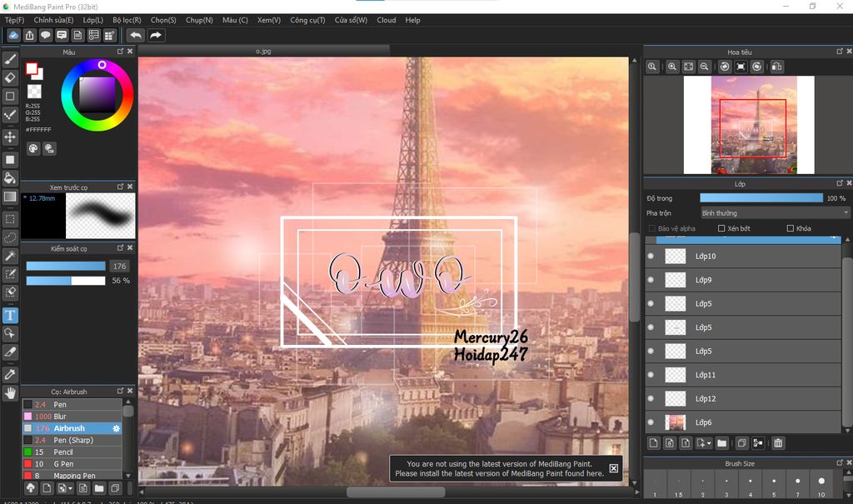
Task: Duplicate layer icon in layer panel
Action: pyautogui.click(x=741, y=443)
